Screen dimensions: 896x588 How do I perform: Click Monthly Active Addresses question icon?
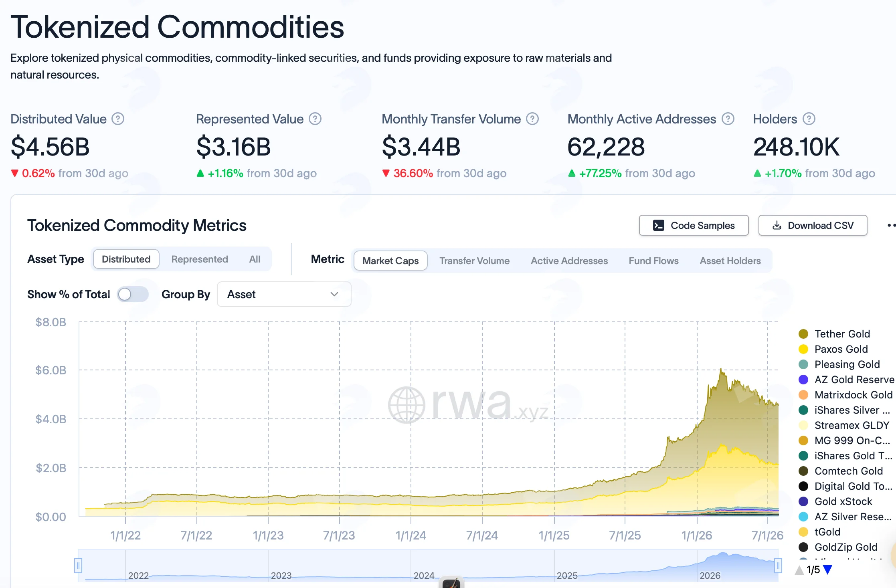tap(728, 119)
